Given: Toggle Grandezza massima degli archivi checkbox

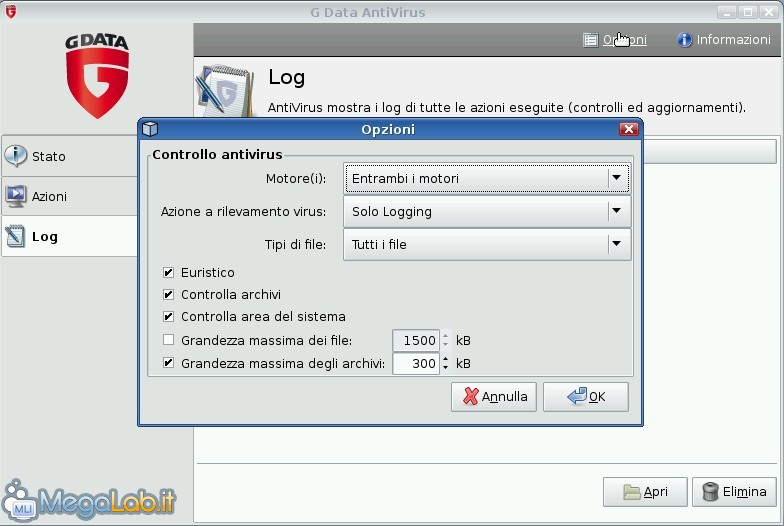Looking at the screenshot, I should 168,363.
